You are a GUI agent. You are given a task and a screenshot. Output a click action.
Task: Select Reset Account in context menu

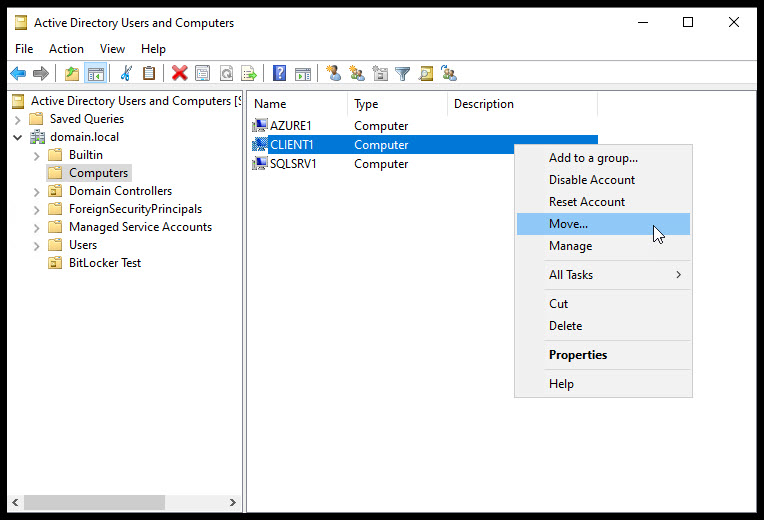click(603, 202)
